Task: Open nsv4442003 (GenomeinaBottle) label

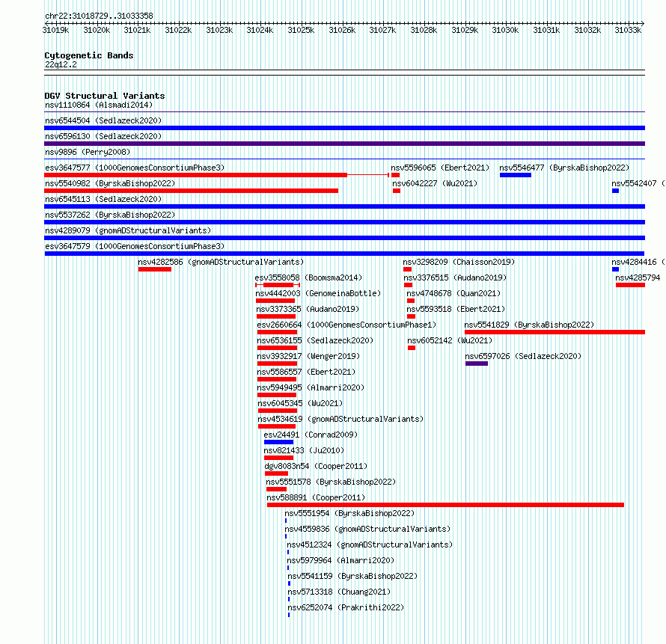Action: (x=318, y=293)
